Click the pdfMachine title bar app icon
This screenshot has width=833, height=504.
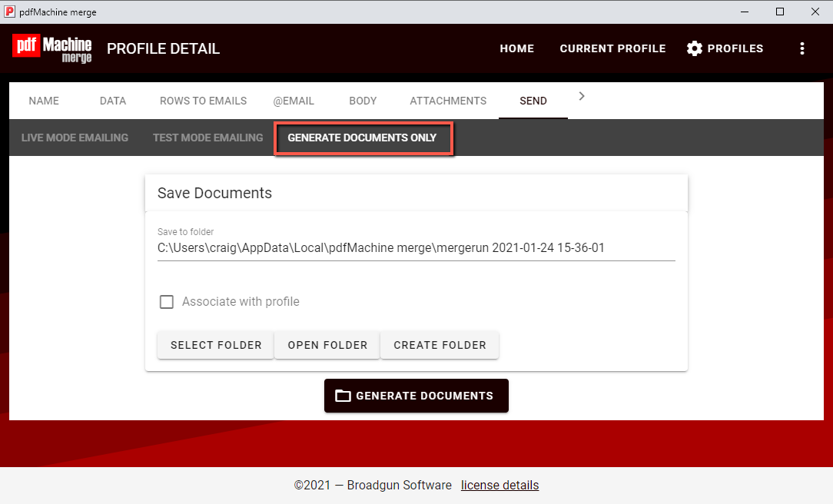click(9, 12)
